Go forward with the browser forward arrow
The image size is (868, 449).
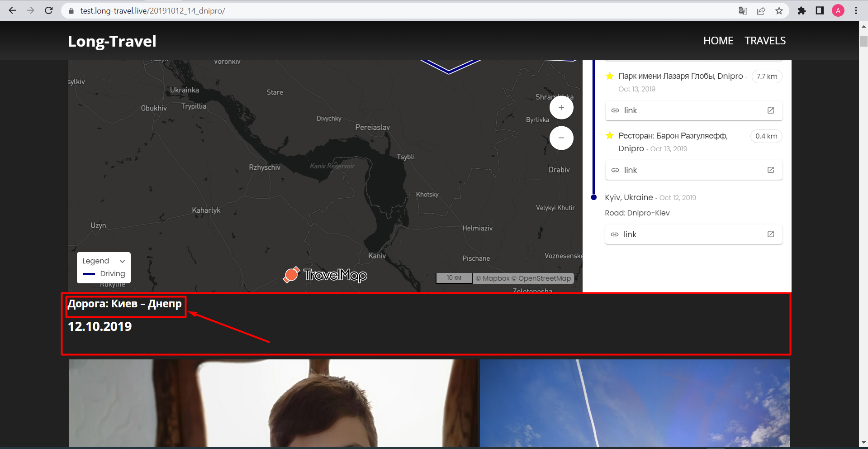30,10
